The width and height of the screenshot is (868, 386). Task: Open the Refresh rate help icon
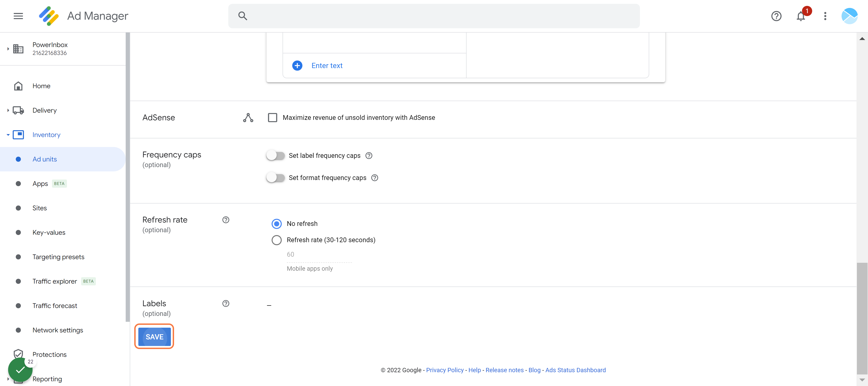[226, 220]
